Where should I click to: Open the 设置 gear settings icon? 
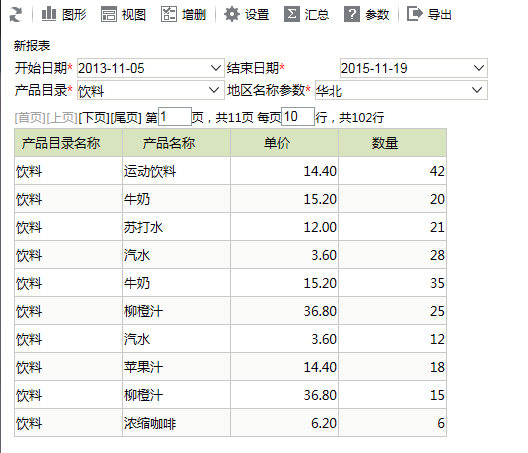coord(232,14)
